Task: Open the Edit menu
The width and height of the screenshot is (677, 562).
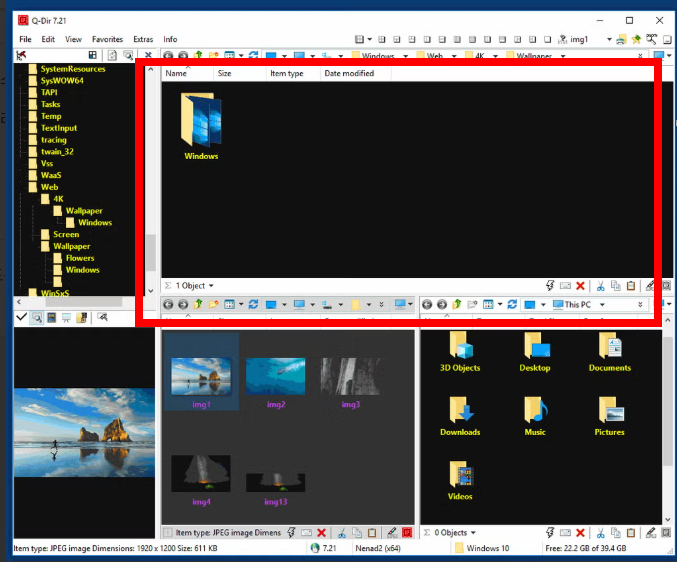Action: tap(48, 39)
